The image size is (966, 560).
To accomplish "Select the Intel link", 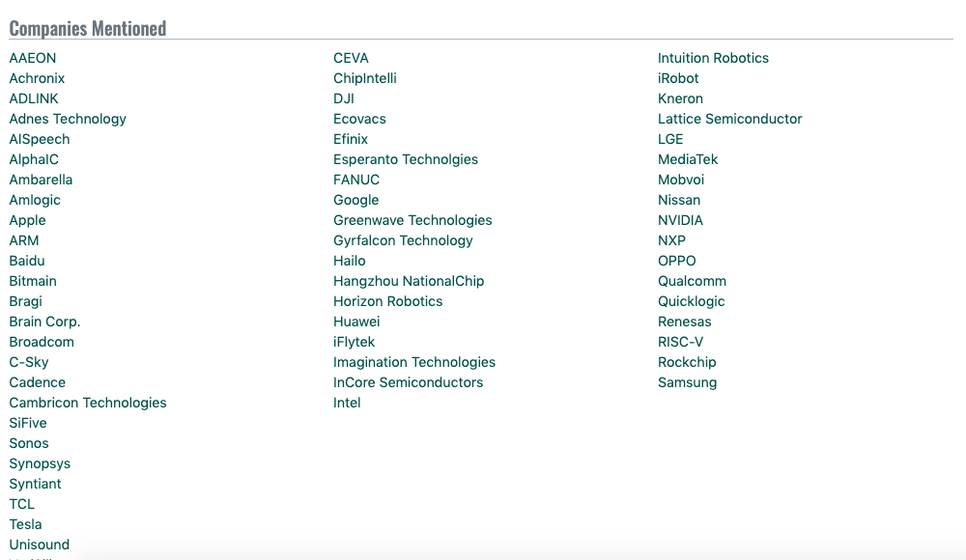I will [347, 403].
